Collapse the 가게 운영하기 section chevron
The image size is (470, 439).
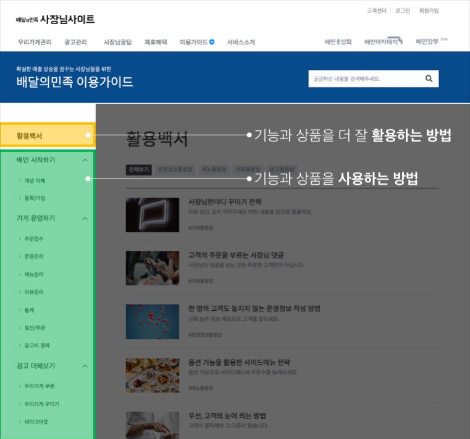point(85,219)
